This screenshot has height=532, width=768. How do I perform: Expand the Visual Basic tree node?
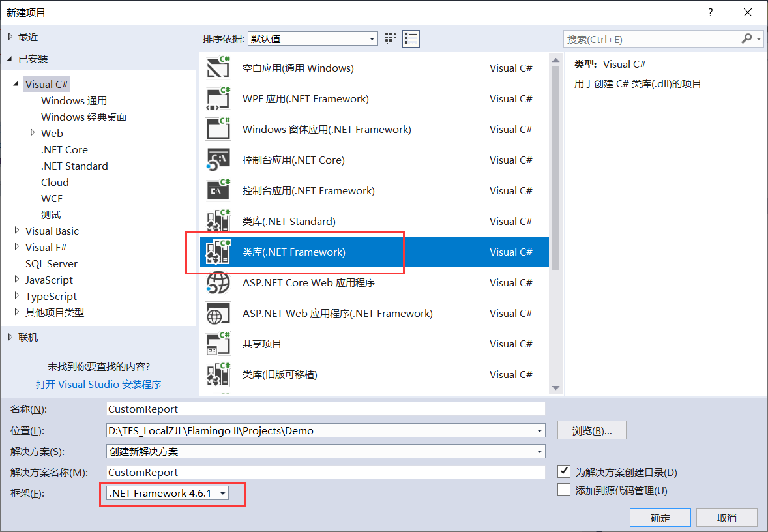17,231
